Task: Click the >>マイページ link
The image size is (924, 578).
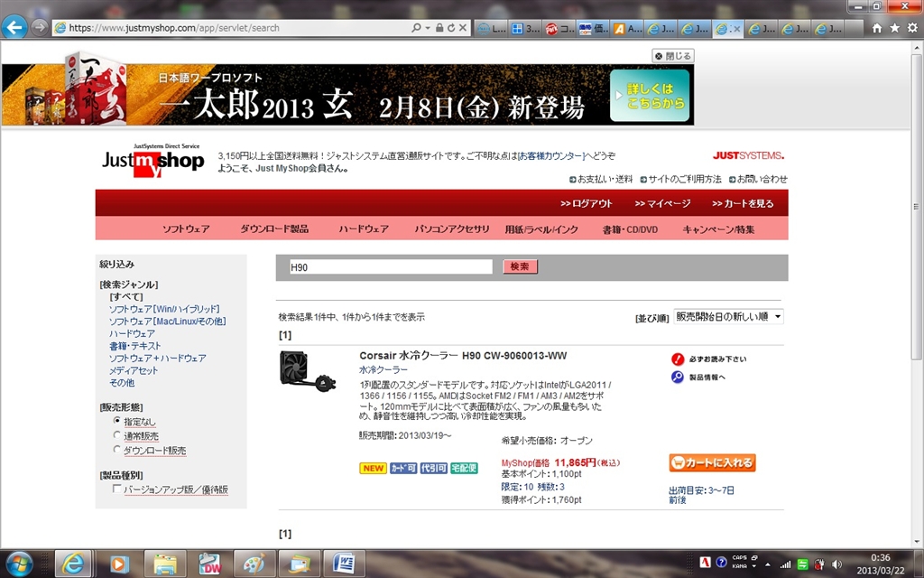Action: 662,203
